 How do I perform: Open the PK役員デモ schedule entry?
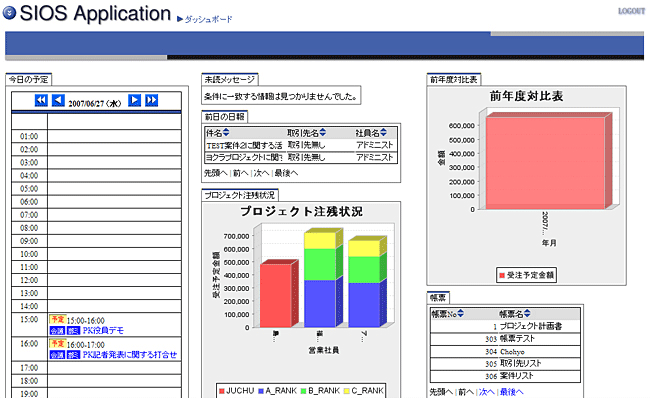(x=103, y=330)
